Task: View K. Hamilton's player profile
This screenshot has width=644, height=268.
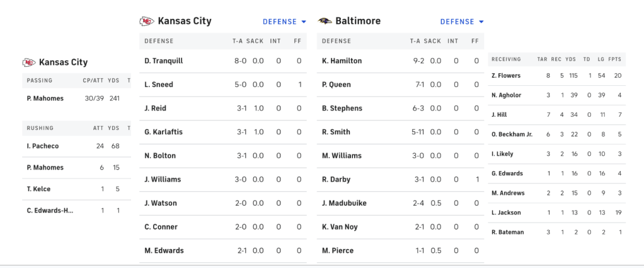Action: [342, 61]
